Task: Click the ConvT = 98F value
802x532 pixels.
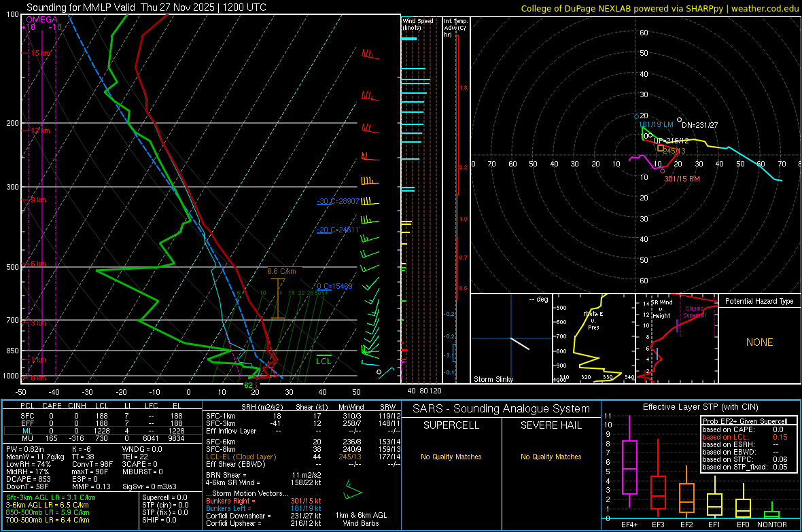Action: point(92,465)
